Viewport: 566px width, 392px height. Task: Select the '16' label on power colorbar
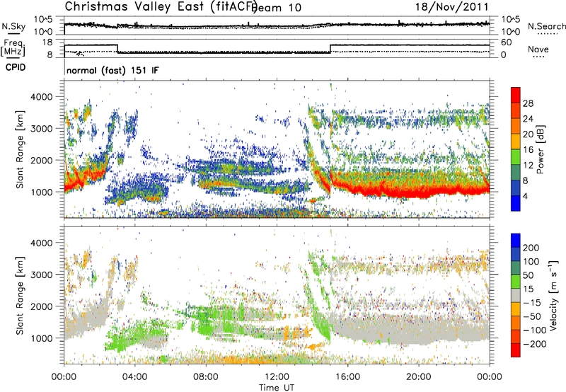pos(528,150)
